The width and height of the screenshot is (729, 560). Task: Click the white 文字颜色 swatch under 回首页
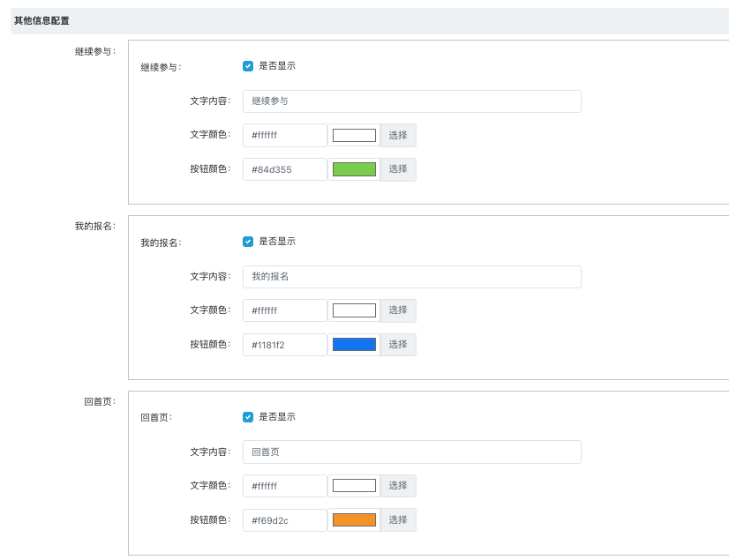tap(354, 486)
